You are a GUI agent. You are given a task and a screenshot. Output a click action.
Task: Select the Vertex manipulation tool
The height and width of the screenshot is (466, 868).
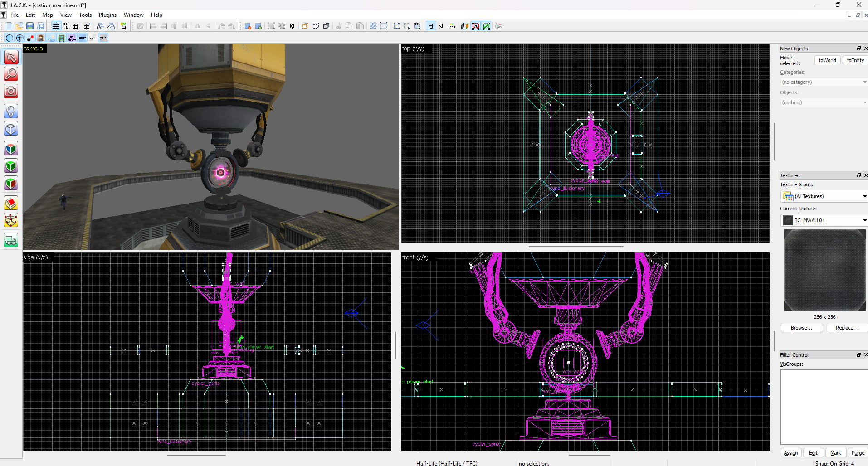11,220
